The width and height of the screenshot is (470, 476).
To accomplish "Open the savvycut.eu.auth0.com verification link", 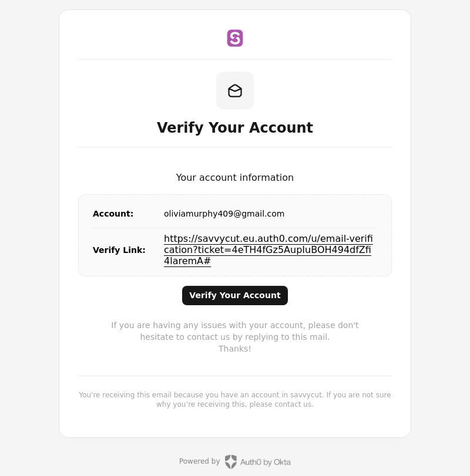I will point(268,250).
